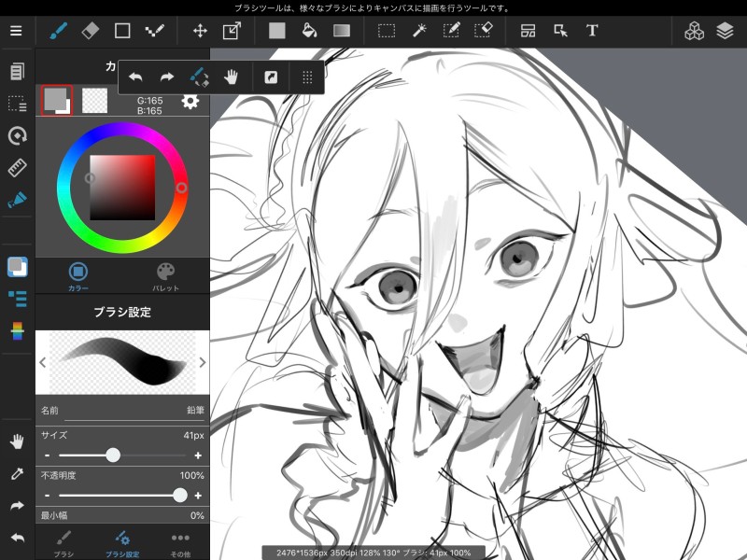The image size is (747, 560).
Task: Open the selection menu icon in sidebar
Action: (x=17, y=104)
